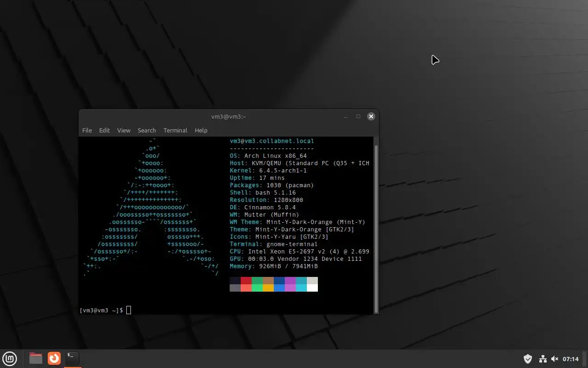Open the network connections tray icon
This screenshot has height=368, width=588.
click(543, 359)
